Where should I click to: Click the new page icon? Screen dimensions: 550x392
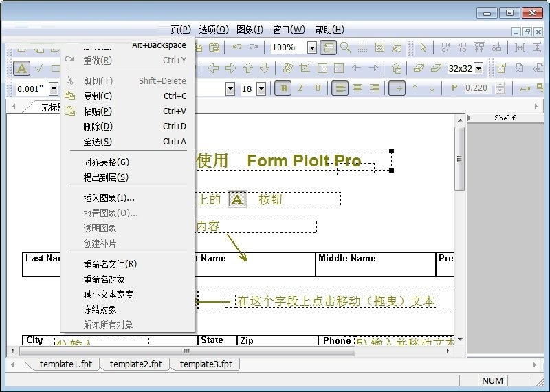click(503, 67)
